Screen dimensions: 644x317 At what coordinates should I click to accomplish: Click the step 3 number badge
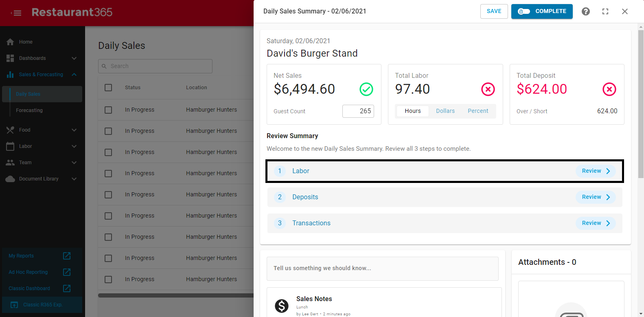pyautogui.click(x=280, y=223)
